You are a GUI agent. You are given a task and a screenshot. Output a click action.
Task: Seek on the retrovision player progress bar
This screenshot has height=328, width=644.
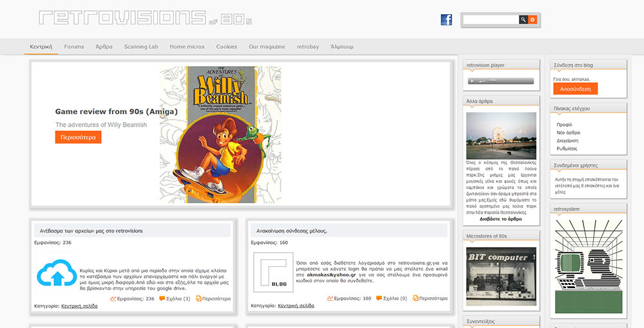pyautogui.click(x=509, y=81)
